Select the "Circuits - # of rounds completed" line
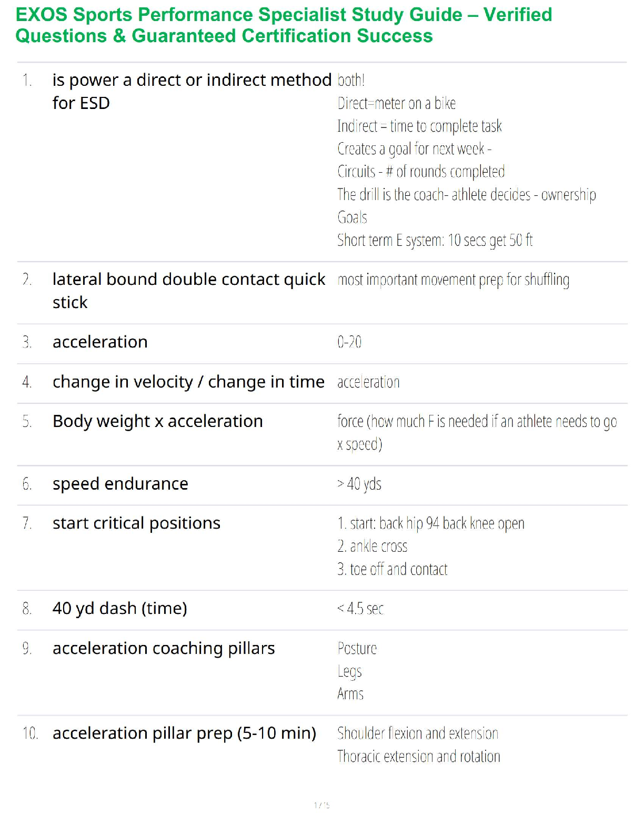Viewport: 644px width, 834px height. point(421,172)
